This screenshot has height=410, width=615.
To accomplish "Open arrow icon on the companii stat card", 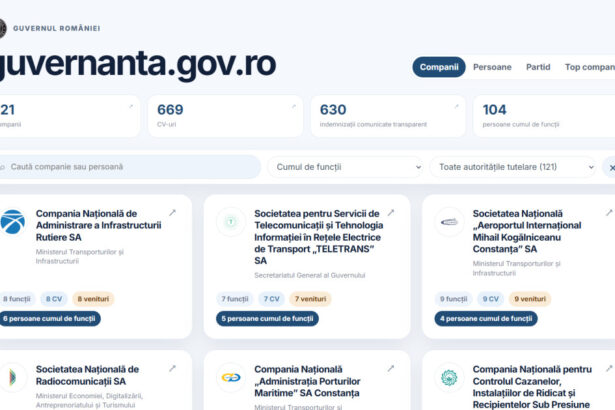I will pyautogui.click(x=131, y=106).
